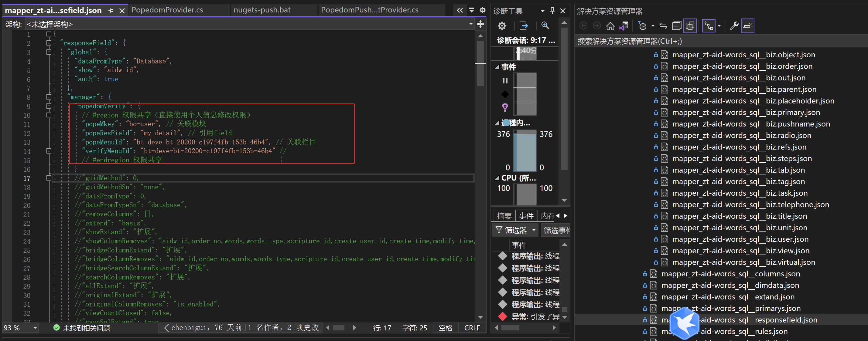
Task: Click the double-chevron tab overflow button
Action: tap(460, 10)
